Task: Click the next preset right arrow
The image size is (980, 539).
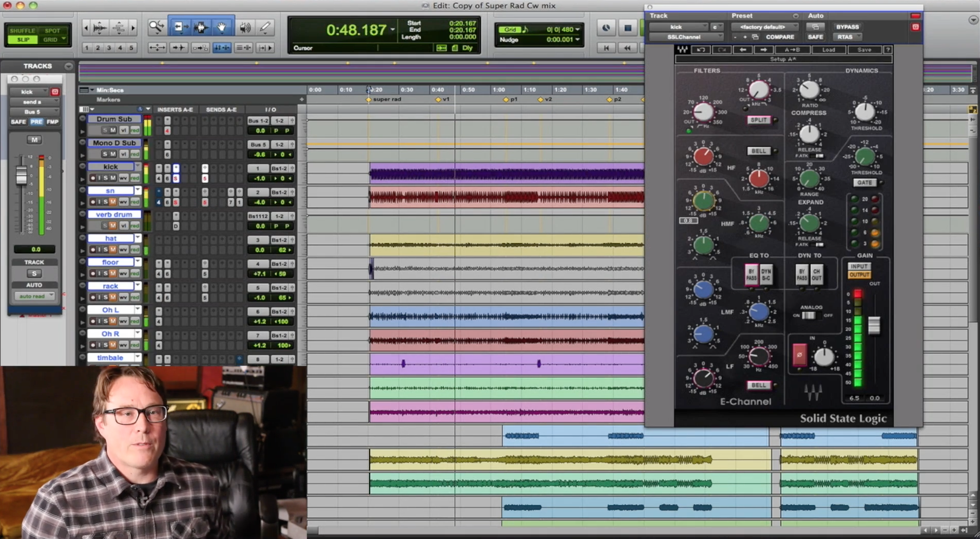Action: tap(763, 50)
